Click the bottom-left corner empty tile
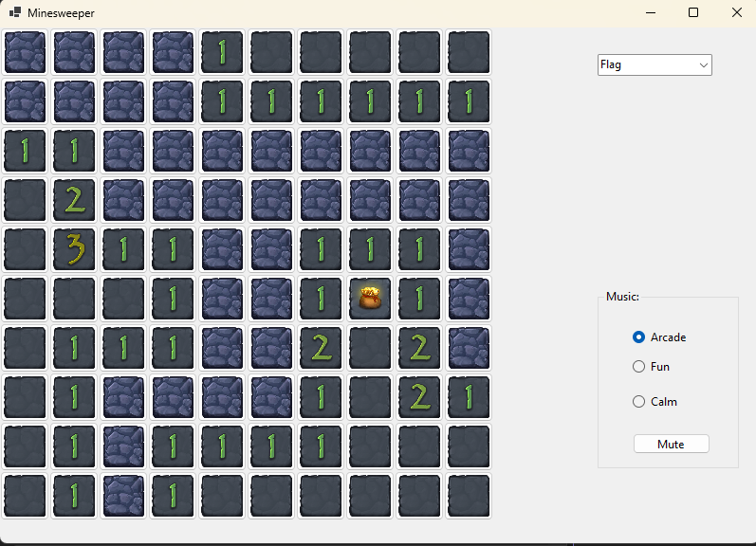The height and width of the screenshot is (546, 756). (25, 496)
